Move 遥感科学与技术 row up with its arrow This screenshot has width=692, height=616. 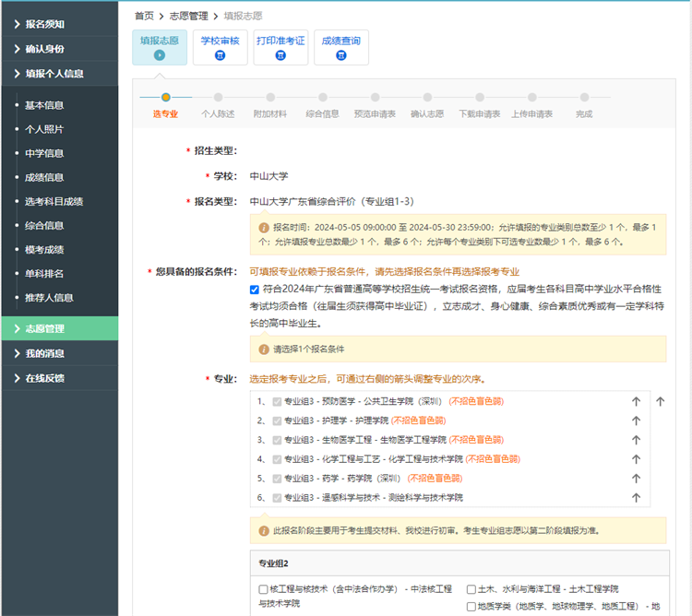click(636, 498)
